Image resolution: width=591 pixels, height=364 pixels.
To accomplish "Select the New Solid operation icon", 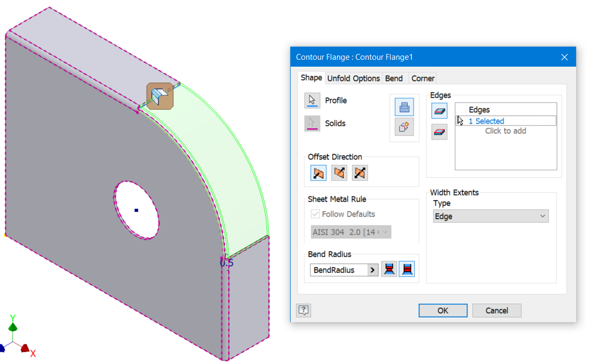I will pos(404,127).
